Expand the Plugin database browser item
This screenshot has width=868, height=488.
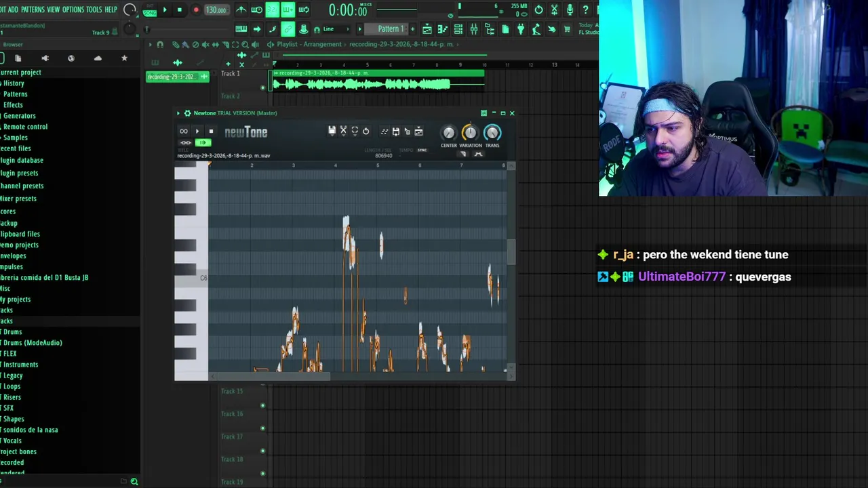pos(22,160)
